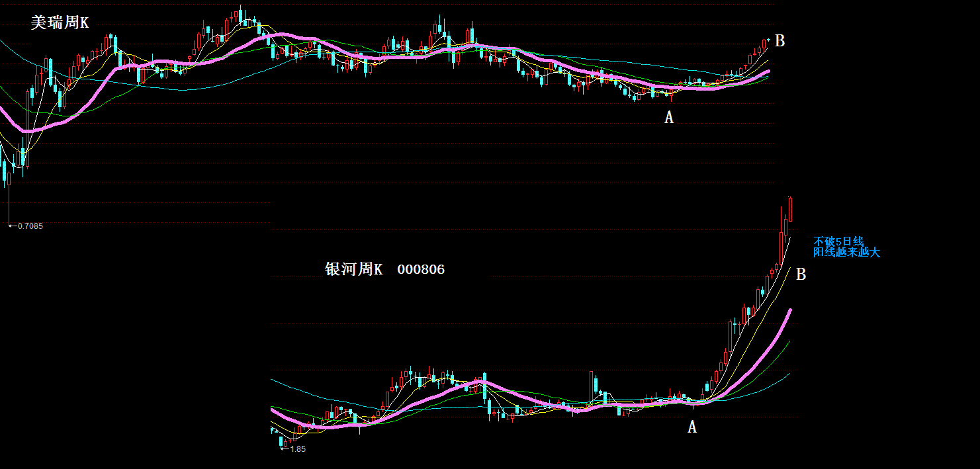Click marker A on the 银河 chart
Viewport: 980px width, 469px height.
point(692,427)
